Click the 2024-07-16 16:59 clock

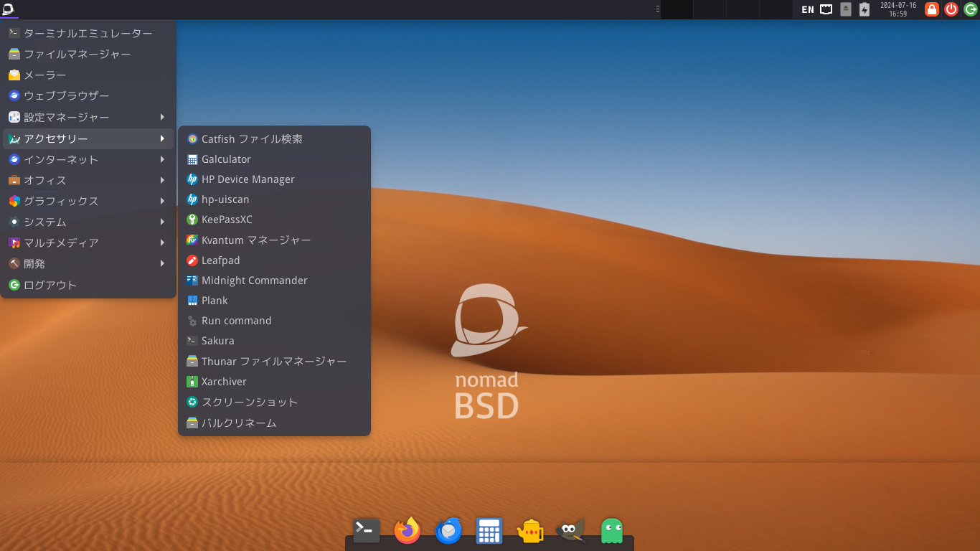[898, 9]
